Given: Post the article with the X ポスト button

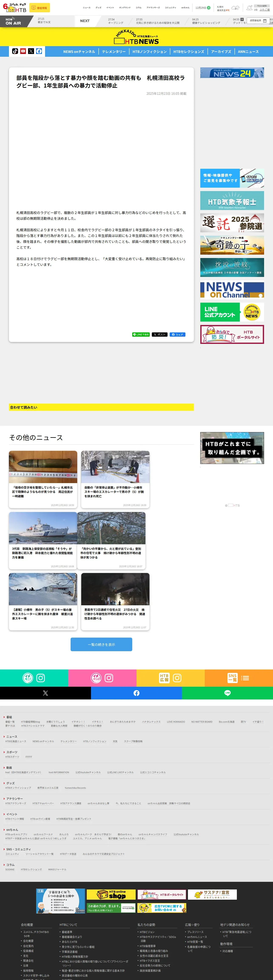Looking at the screenshot, I should point(159,334).
